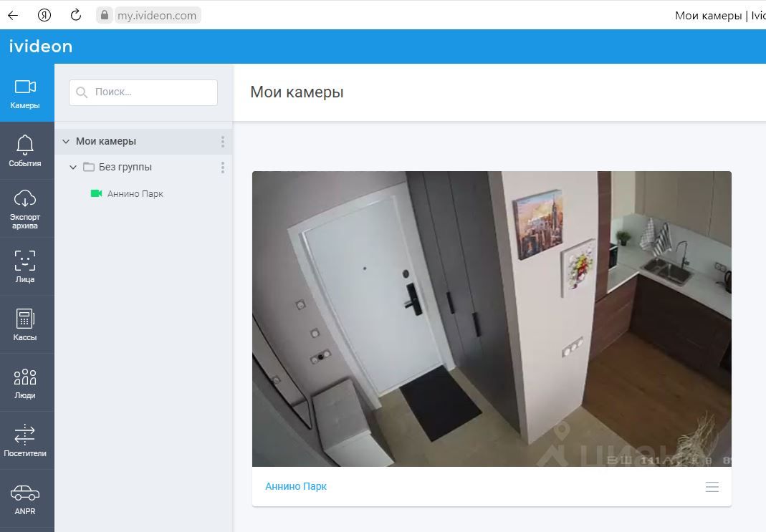This screenshot has width=766, height=532.
Task: Collapse the Без группы folder
Action: coord(73,168)
